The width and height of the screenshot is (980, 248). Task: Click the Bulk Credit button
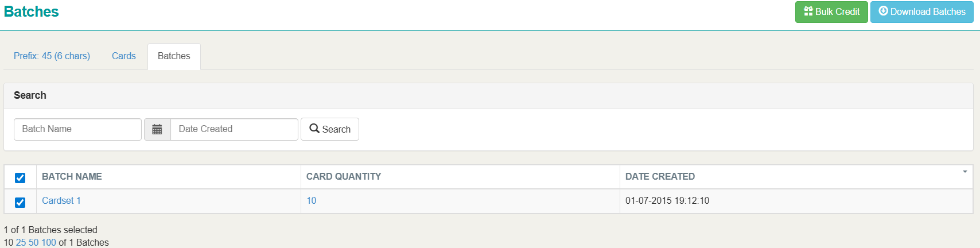pos(831,12)
